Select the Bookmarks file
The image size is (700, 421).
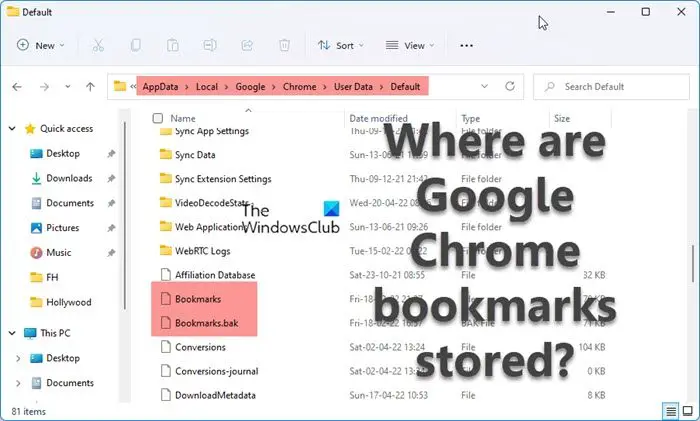[198, 299]
